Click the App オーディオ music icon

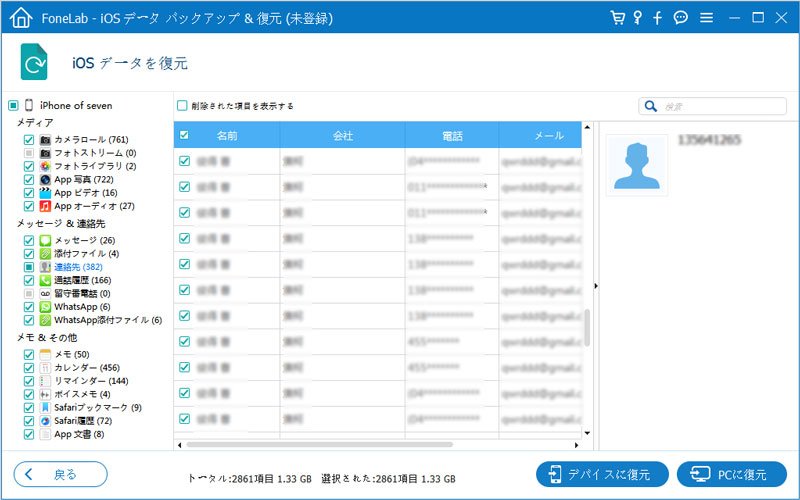click(45, 206)
